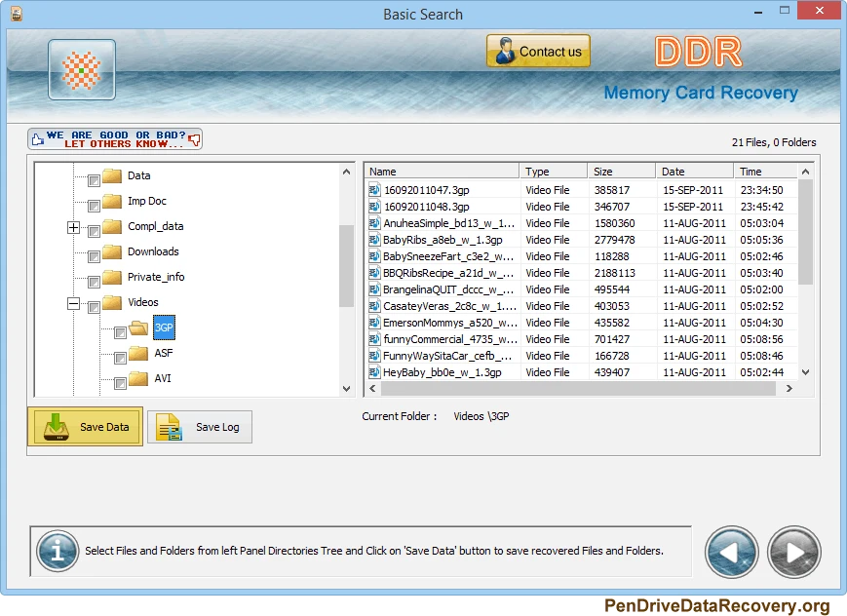The image size is (847, 616).
Task: Click the circular info icon near the bottom
Action: pyautogui.click(x=57, y=552)
